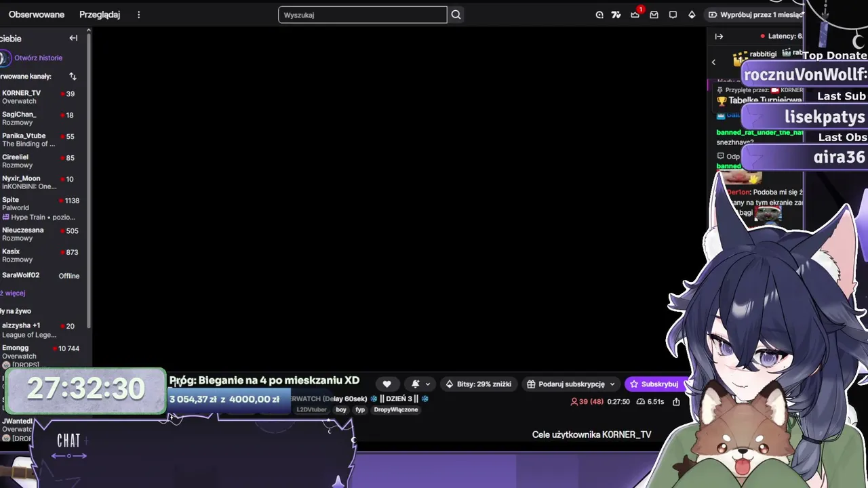Viewport: 868px width, 488px height.
Task: Open Nieuczesana channel in sidebar
Action: tap(41, 234)
